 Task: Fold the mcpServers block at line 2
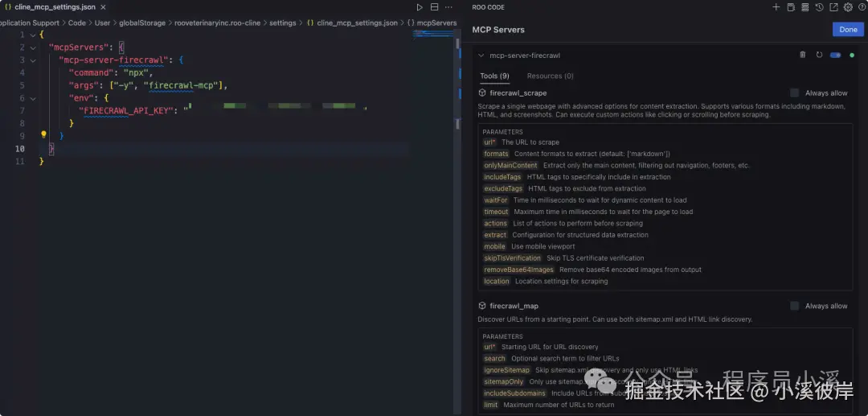[33, 47]
